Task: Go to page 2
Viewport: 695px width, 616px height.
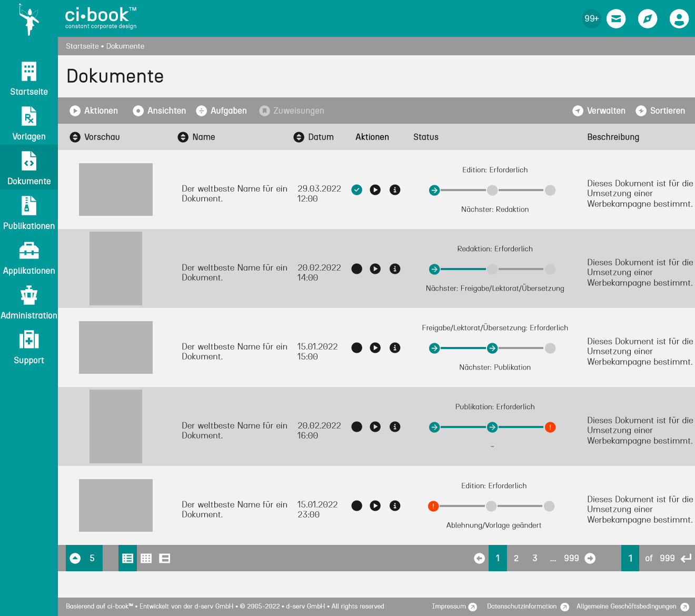Action: coord(516,558)
